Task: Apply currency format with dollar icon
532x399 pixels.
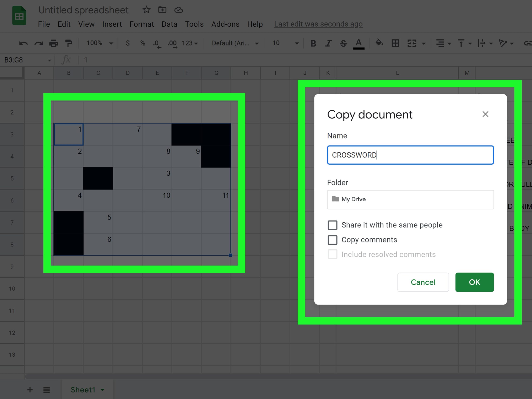Action: point(128,43)
